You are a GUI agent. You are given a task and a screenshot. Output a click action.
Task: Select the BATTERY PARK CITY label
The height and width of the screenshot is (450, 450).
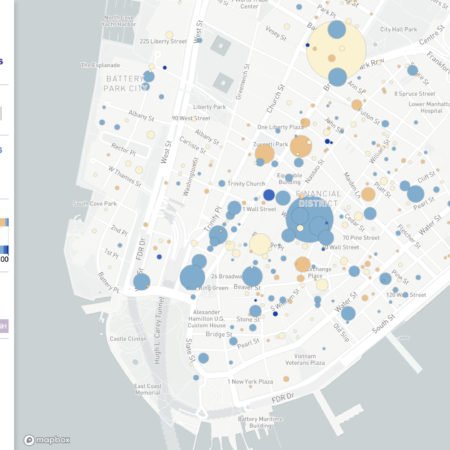[x=126, y=84]
